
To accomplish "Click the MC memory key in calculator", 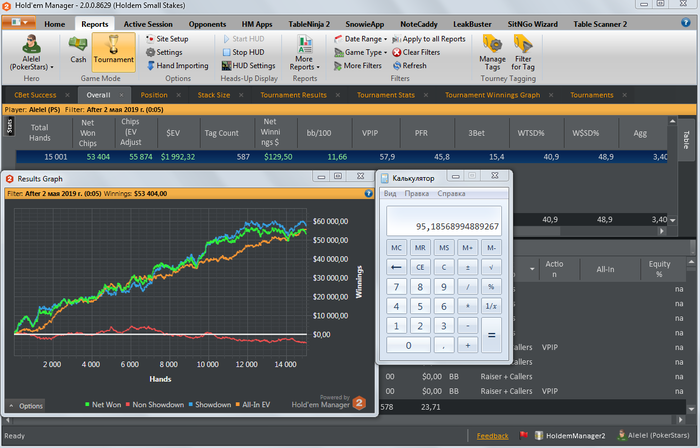I will [396, 248].
